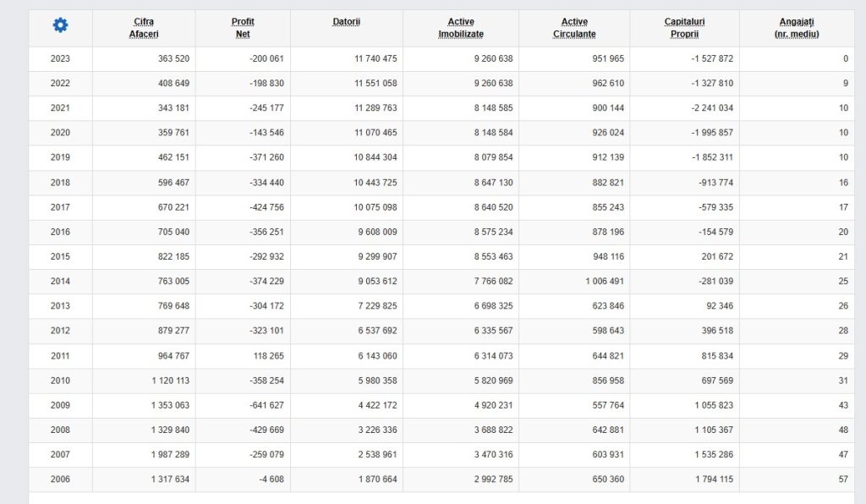The width and height of the screenshot is (866, 504).
Task: Select the 2006 year row label
Action: pyautogui.click(x=60, y=479)
